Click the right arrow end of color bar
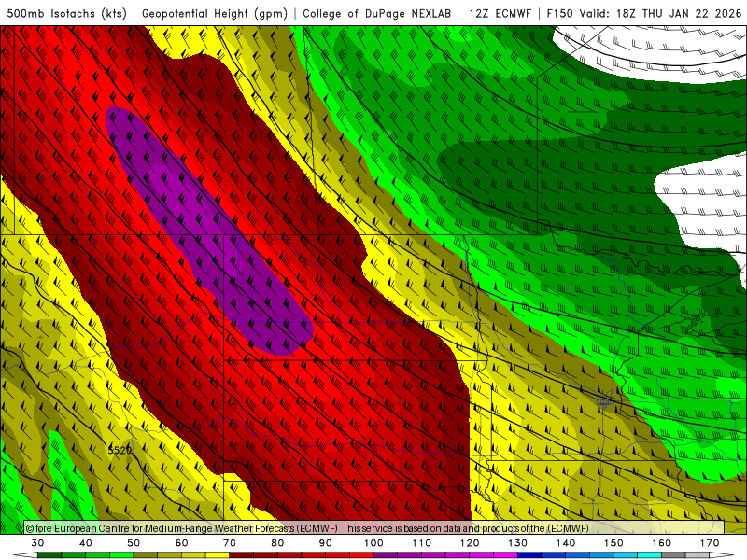The image size is (747, 560). [722, 555]
